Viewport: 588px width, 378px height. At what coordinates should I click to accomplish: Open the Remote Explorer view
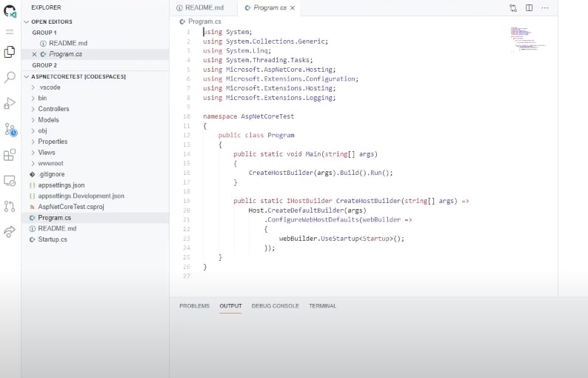click(10, 181)
